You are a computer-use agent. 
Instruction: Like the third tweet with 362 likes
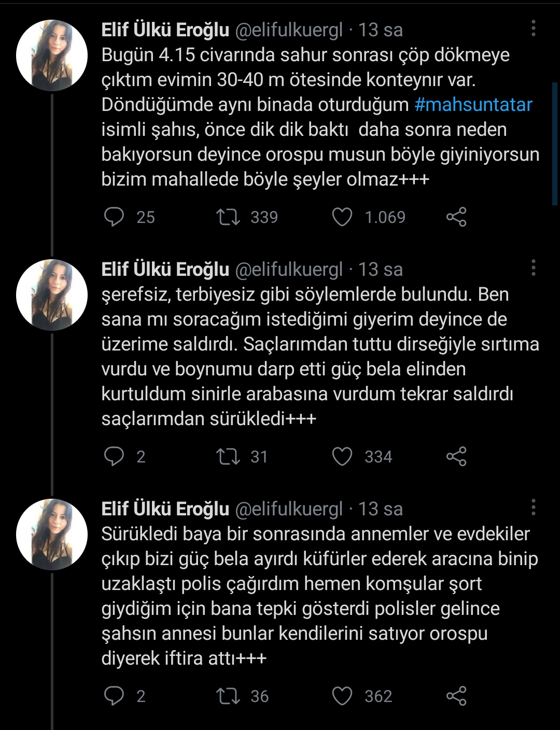pos(342,696)
